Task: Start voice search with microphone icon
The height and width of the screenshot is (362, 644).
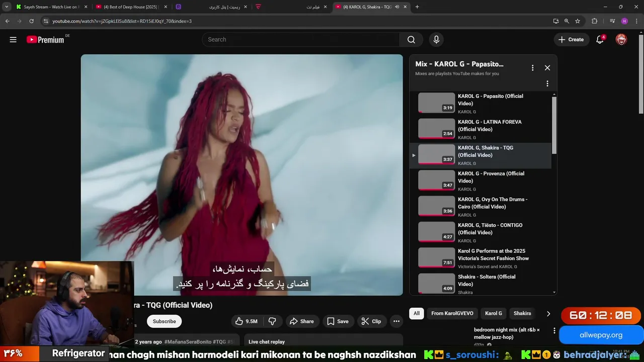Action: [436, 40]
